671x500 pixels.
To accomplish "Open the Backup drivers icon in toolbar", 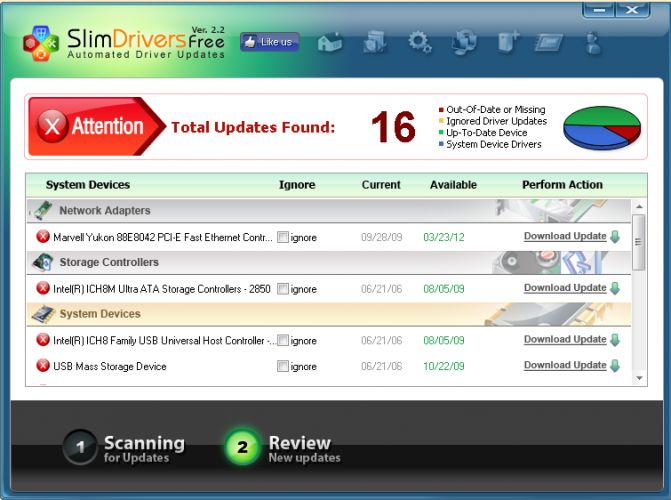I will click(375, 42).
